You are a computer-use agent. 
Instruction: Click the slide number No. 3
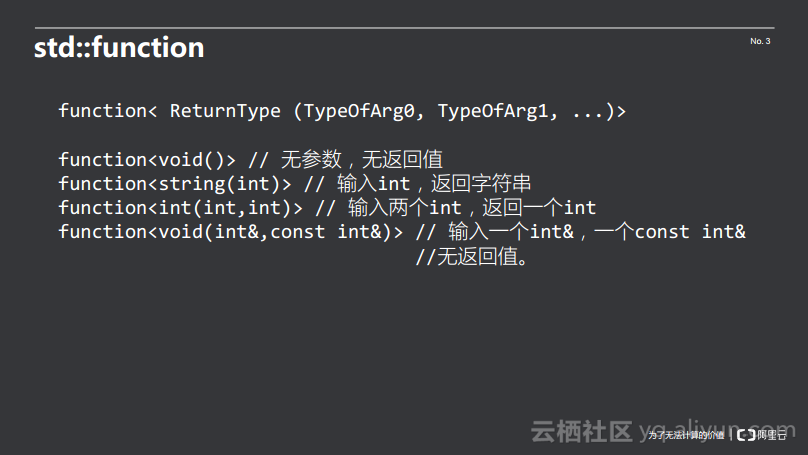click(760, 41)
